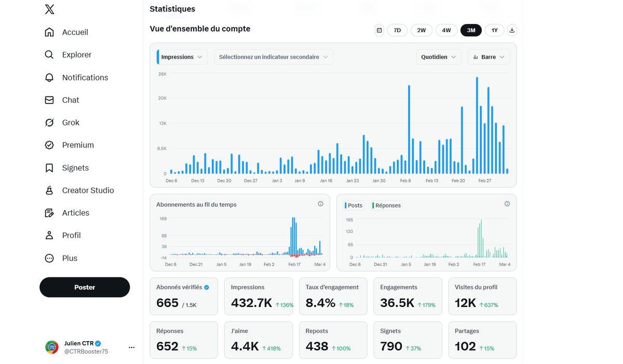Open Sélectionnez un indicateur secondaire dropdown
This screenshot has height=364, width=623.
coord(274,57)
